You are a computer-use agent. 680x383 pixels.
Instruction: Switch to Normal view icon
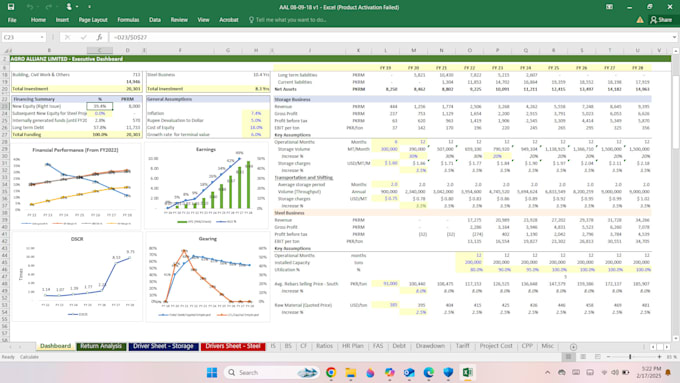[568, 357]
